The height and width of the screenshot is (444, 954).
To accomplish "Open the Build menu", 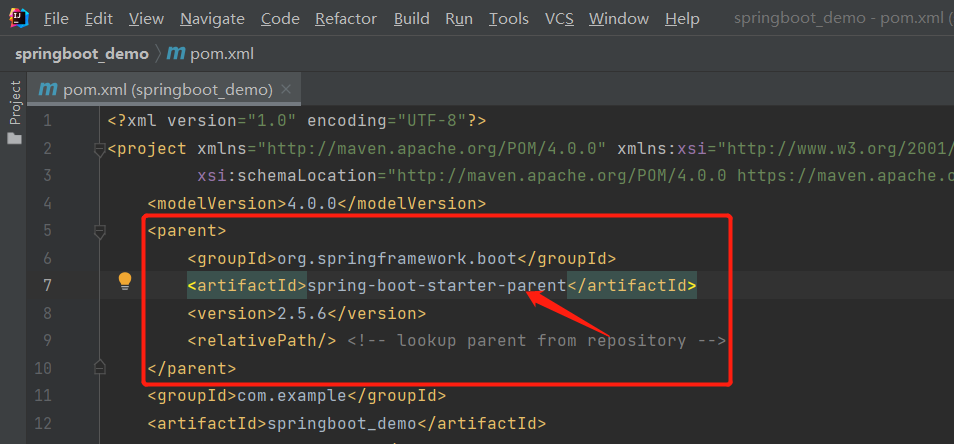I will 411,19.
